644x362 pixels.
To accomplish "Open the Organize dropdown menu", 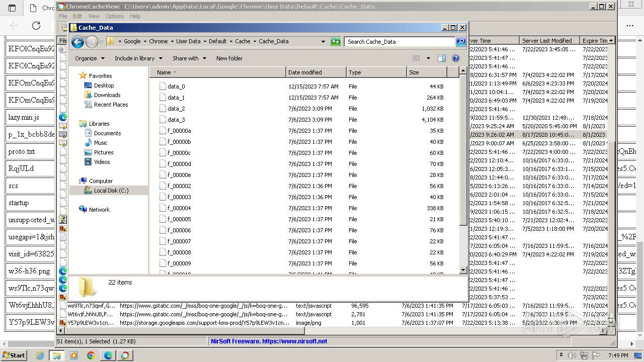I will click(x=90, y=58).
